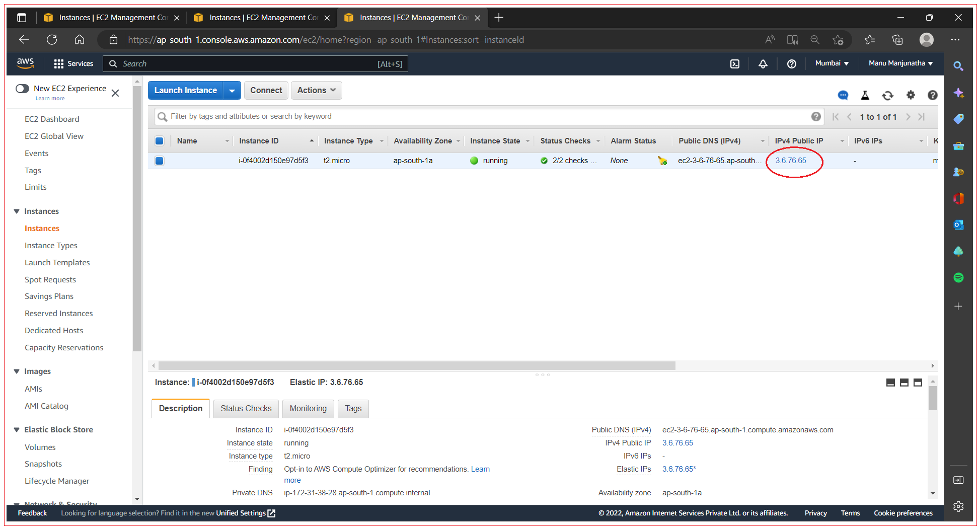This screenshot has width=980, height=528.
Task: Open AWS support help icon in navbar
Action: tap(792, 64)
